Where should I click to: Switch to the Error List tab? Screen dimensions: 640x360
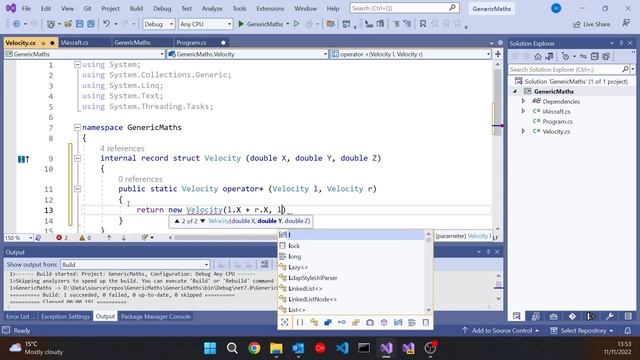coord(20,316)
